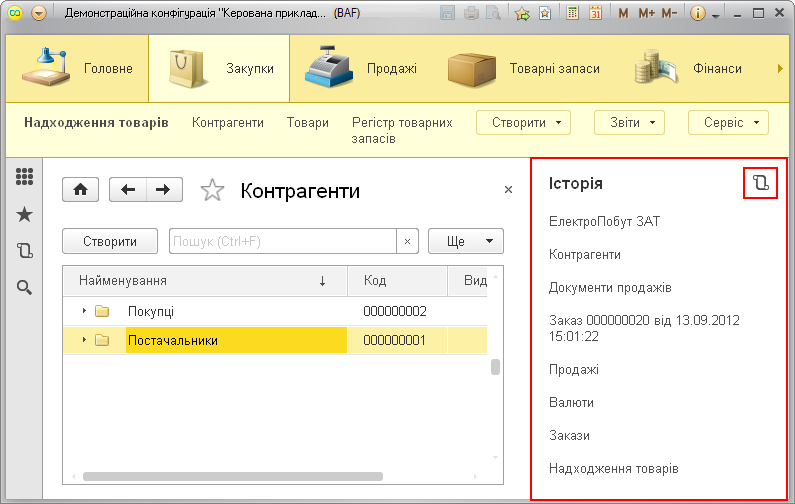
Task: Expand the Покупці folder
Action: [84, 310]
